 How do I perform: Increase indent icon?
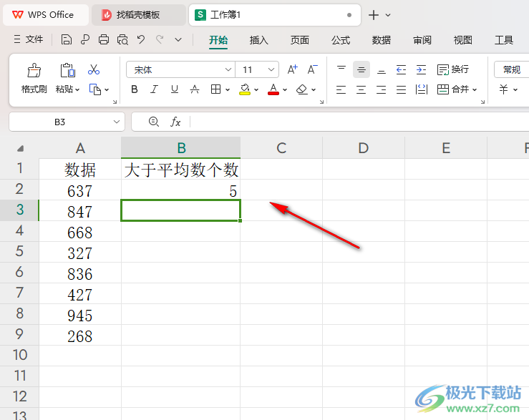422,69
